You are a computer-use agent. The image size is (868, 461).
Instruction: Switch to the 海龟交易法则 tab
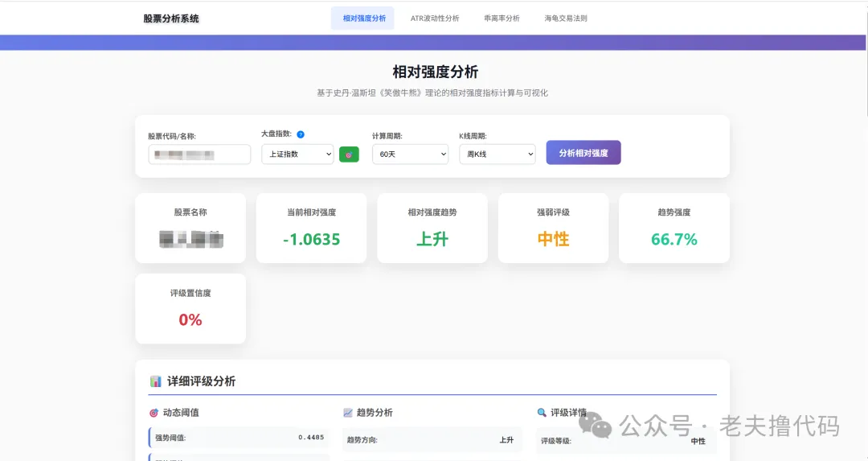click(x=566, y=19)
